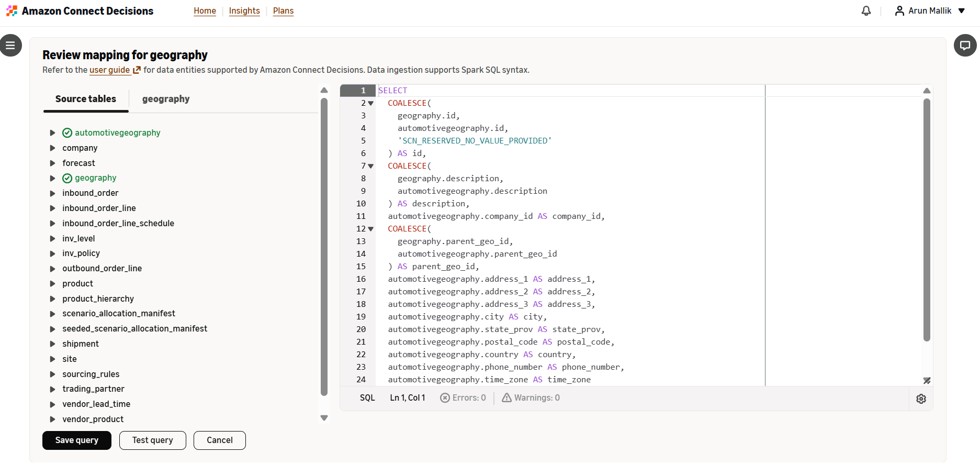Expand the inv_level table
The image size is (980, 464).
coord(52,239)
